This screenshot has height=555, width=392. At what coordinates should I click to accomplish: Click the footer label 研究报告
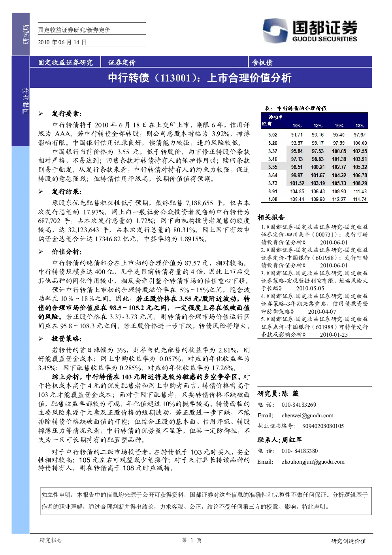pos(51,540)
